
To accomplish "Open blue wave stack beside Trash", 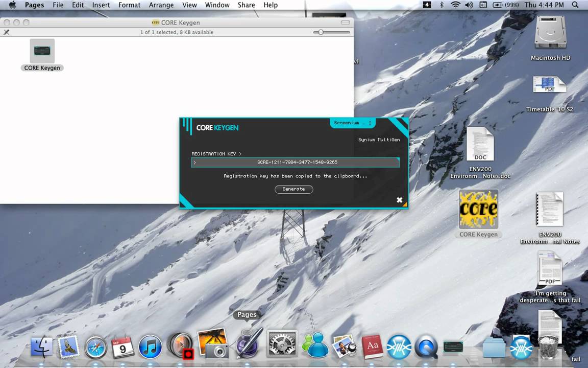I will click(521, 348).
